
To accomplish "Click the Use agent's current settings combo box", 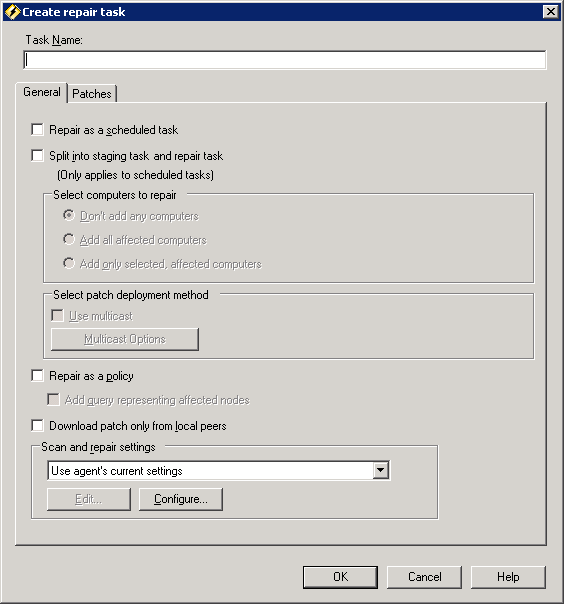I will pos(219,470).
